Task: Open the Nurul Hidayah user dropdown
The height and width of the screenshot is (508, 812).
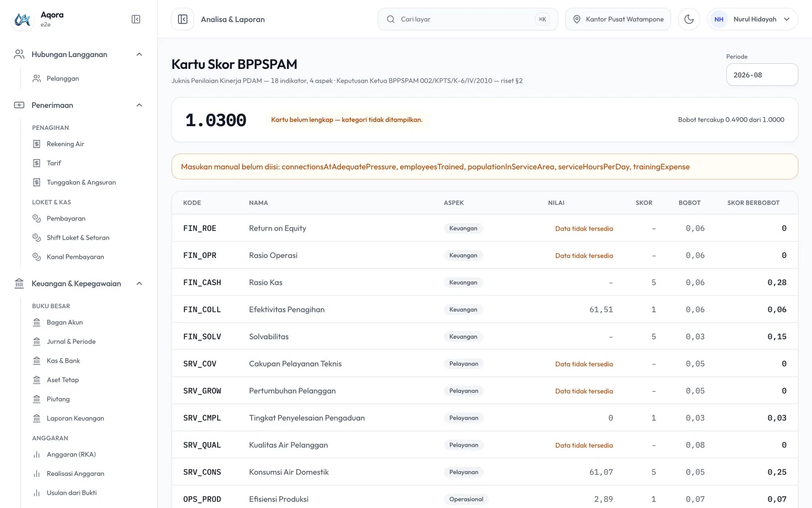Action: pos(753,19)
